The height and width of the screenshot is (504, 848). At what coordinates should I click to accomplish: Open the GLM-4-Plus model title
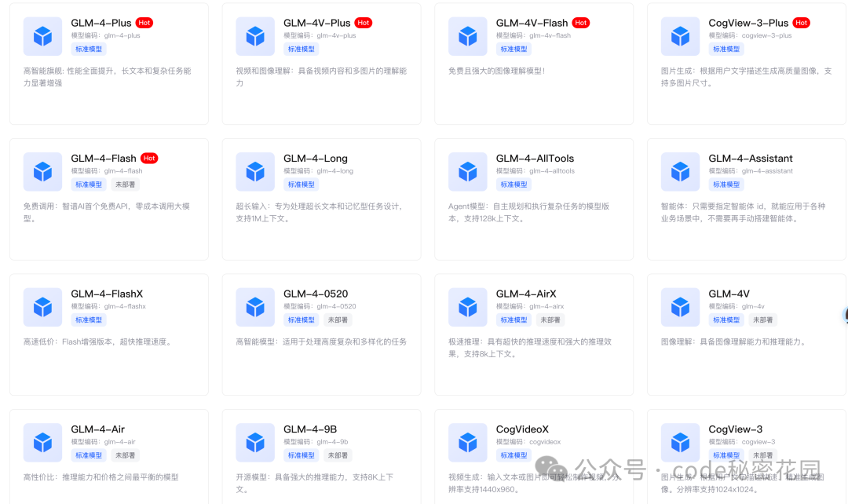pyautogui.click(x=101, y=23)
